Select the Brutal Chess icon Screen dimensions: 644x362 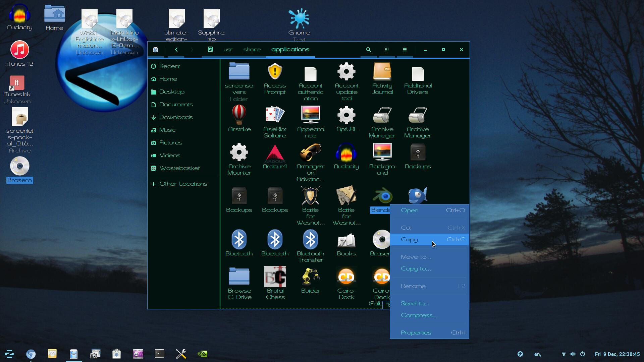[275, 277]
